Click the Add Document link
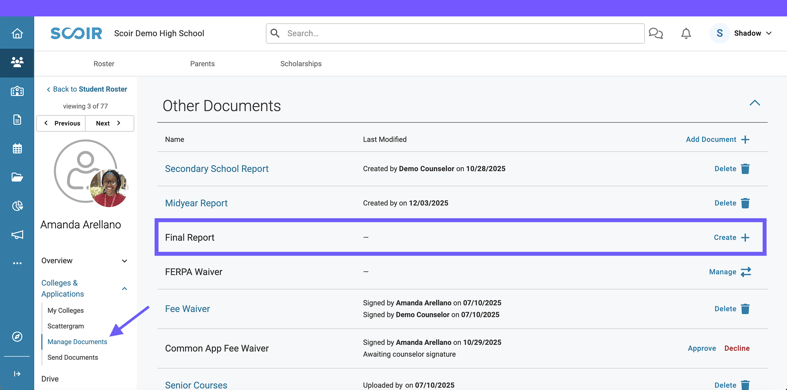 (x=711, y=140)
